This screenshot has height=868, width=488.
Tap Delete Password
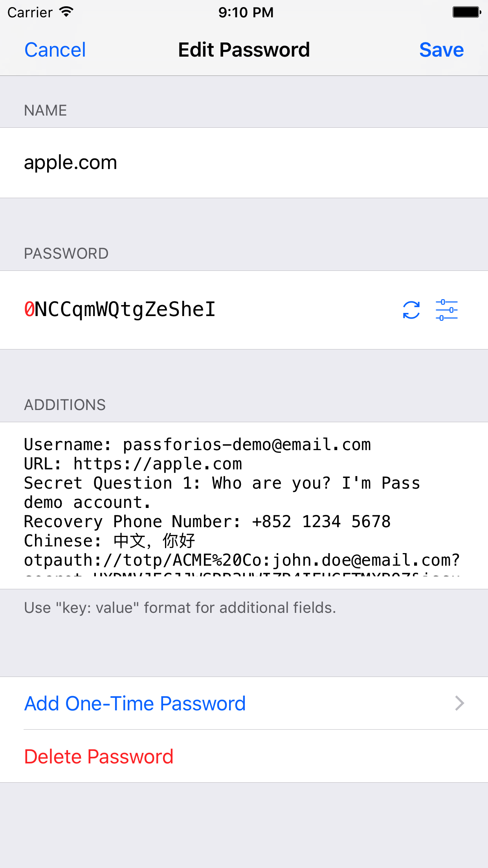99,756
